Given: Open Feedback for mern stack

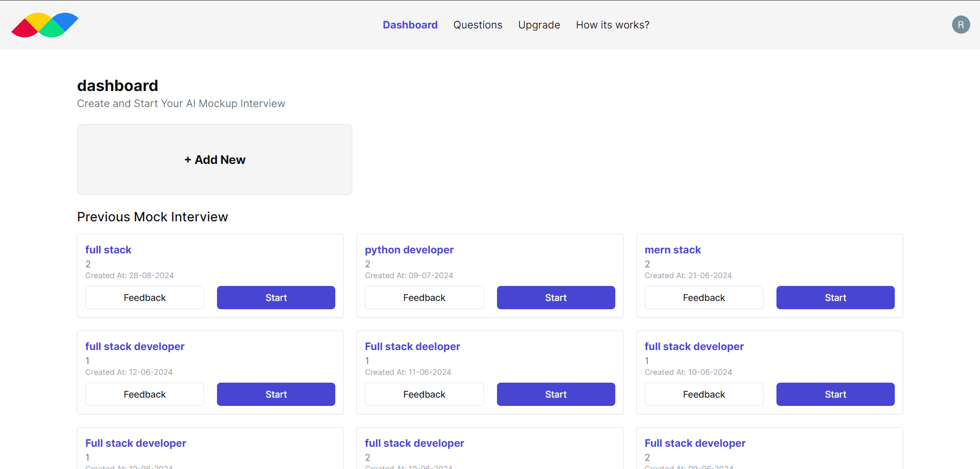Looking at the screenshot, I should (704, 298).
